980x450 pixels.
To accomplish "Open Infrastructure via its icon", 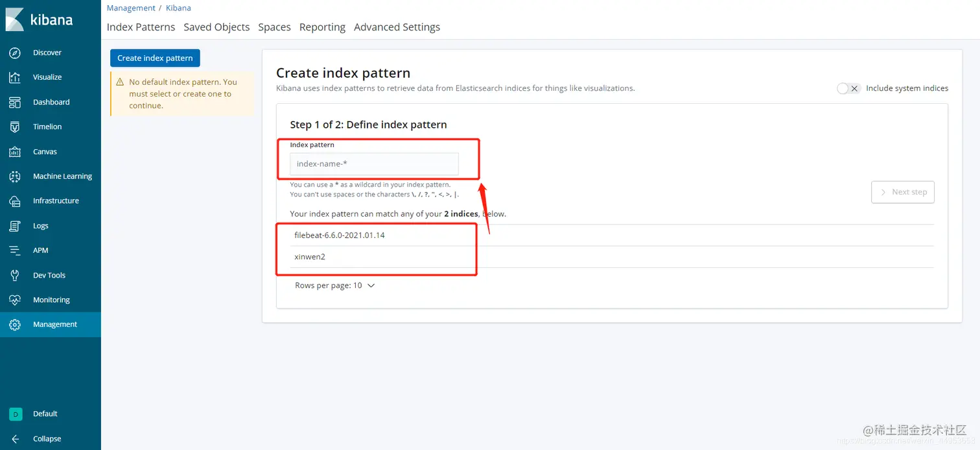I will (x=15, y=201).
